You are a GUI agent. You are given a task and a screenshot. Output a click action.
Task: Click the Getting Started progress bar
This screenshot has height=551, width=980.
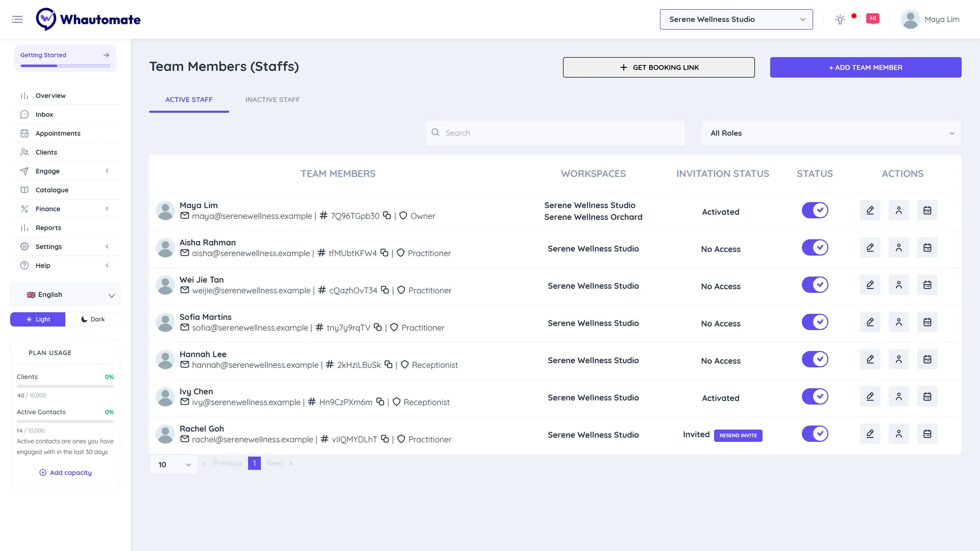65,66
